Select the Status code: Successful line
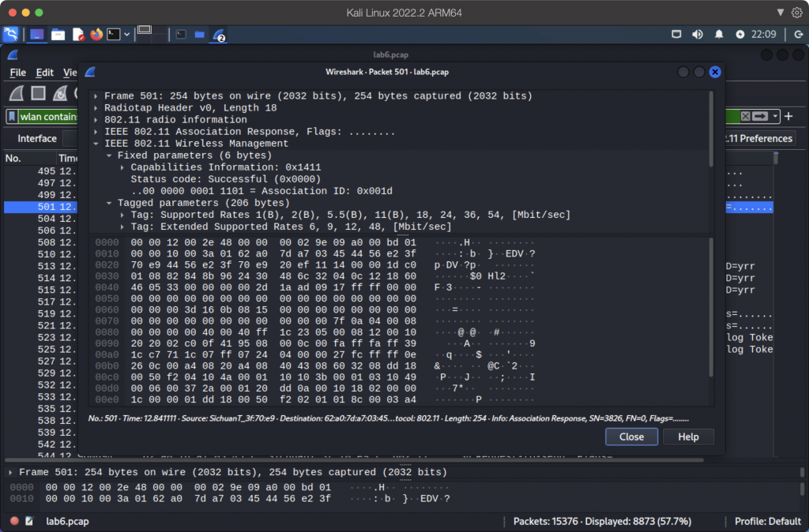The image size is (809, 532). (225, 179)
